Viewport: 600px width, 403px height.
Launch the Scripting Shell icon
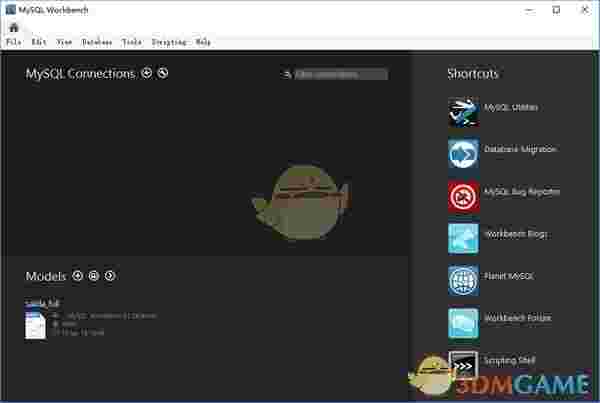[463, 365]
